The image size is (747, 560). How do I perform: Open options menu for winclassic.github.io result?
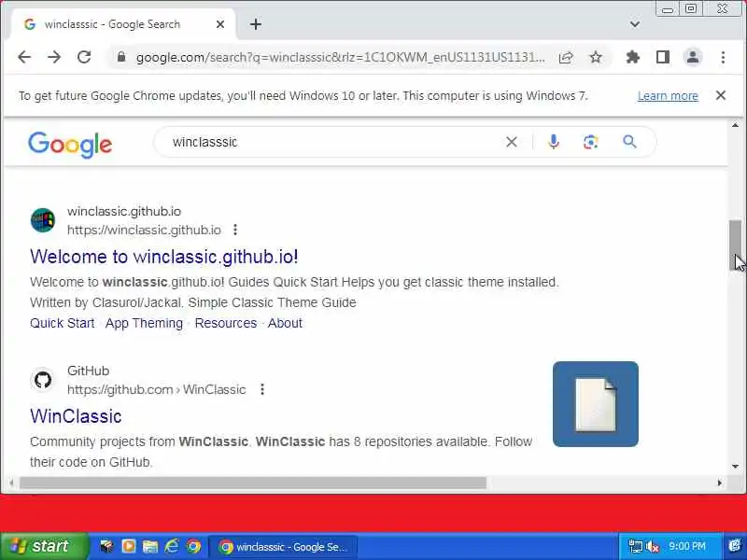point(235,230)
